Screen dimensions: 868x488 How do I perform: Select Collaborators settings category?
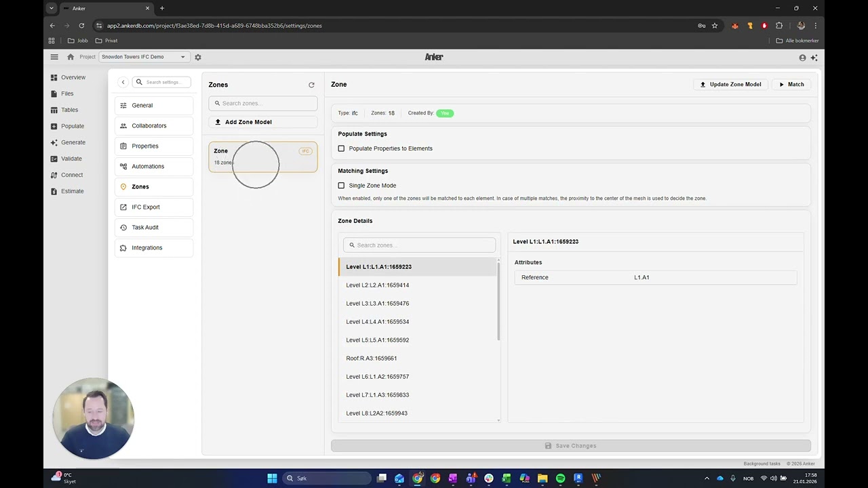[x=154, y=125]
